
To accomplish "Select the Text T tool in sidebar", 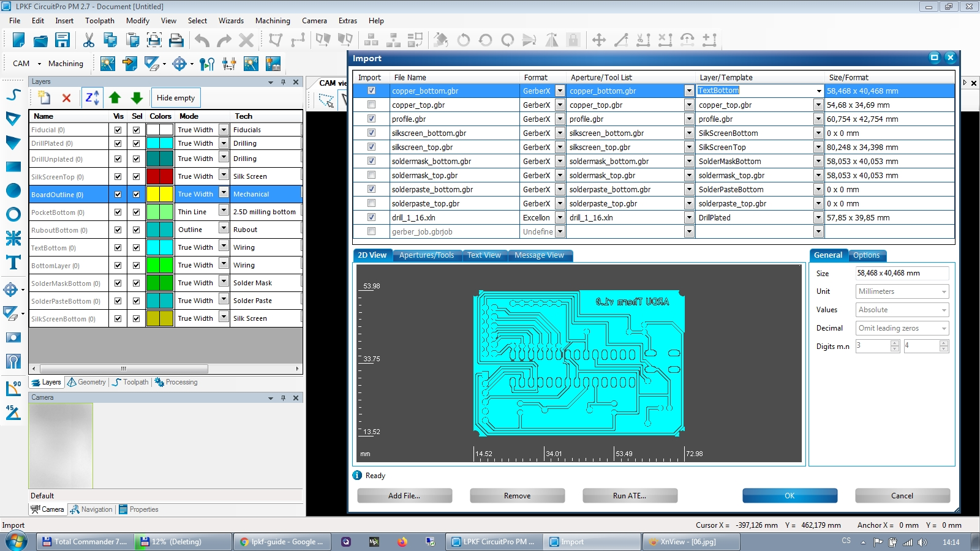I will pyautogui.click(x=13, y=263).
